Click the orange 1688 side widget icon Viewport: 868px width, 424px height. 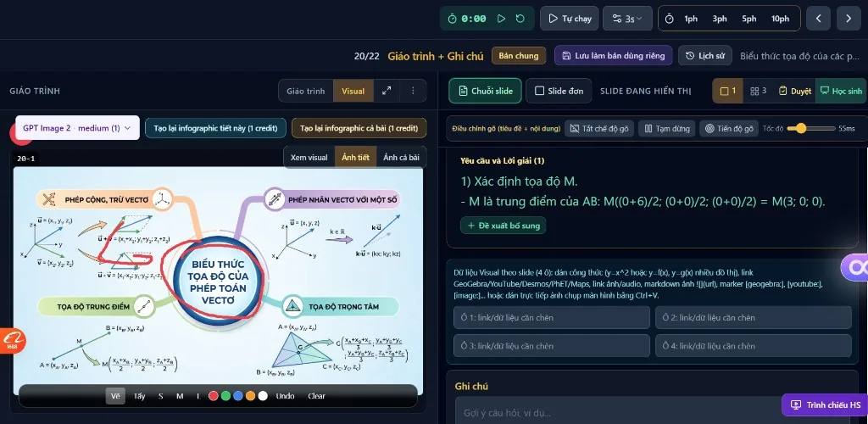12,341
